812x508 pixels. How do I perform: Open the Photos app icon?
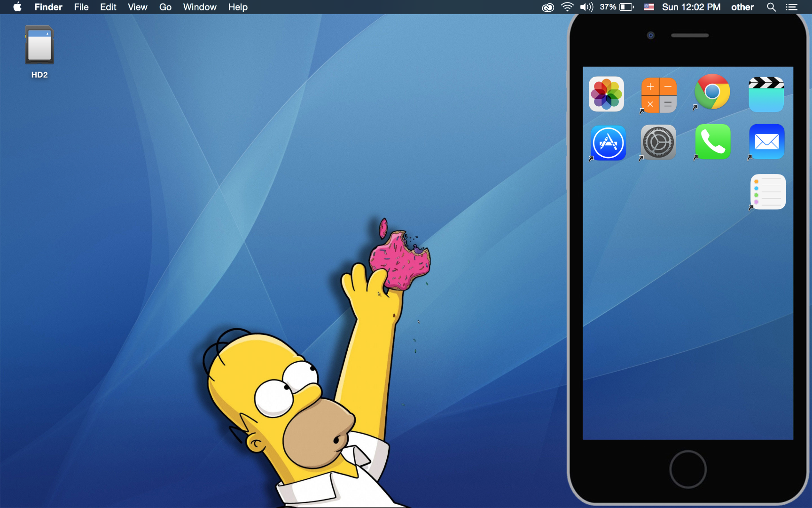pos(606,94)
